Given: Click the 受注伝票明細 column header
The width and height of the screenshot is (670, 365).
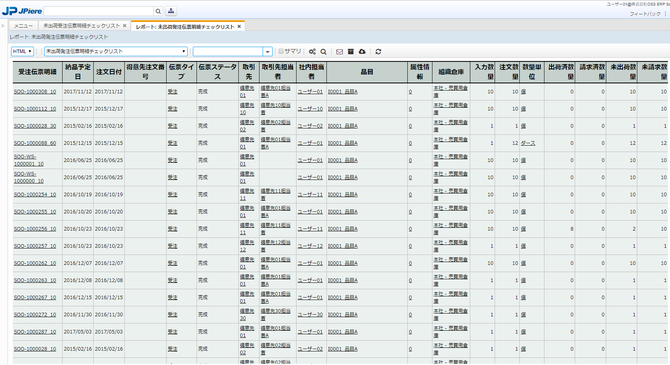Looking at the screenshot, I should tap(38, 72).
